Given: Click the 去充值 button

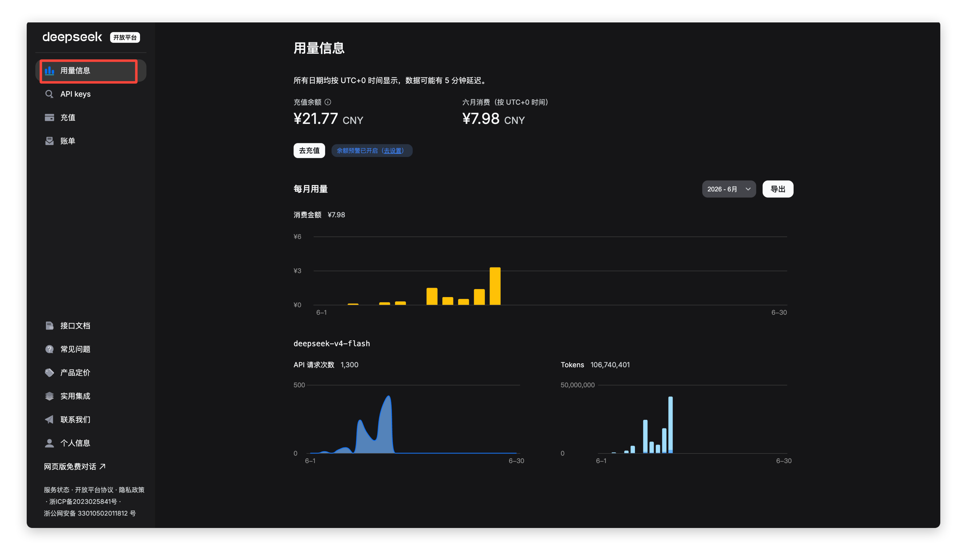Looking at the screenshot, I should (x=309, y=150).
